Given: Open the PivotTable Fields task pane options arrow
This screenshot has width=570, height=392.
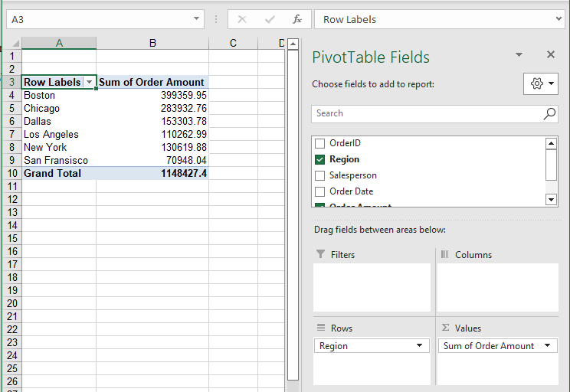Looking at the screenshot, I should click(519, 54).
